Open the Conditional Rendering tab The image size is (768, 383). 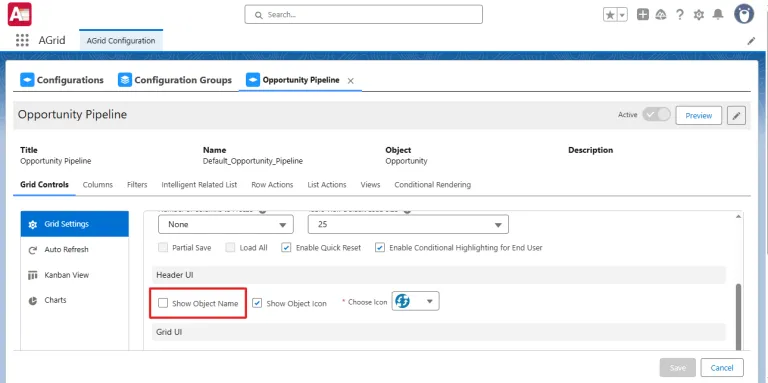[432, 185]
